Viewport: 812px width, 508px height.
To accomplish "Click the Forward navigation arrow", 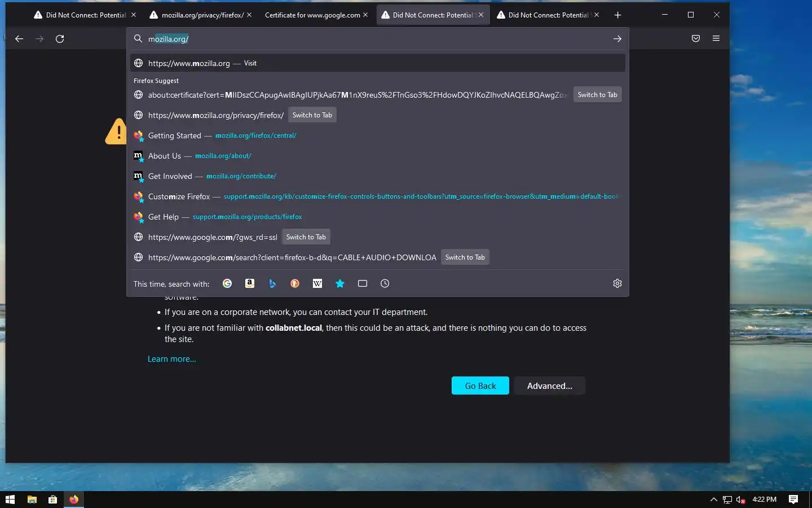I will coord(39,39).
